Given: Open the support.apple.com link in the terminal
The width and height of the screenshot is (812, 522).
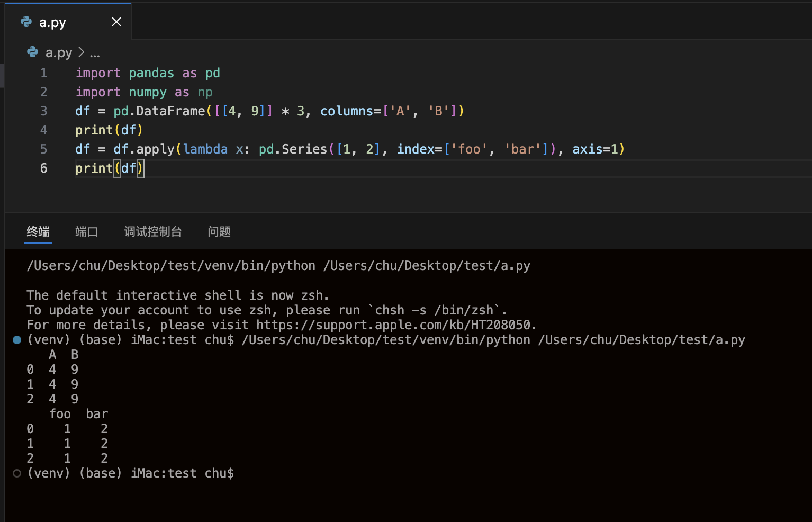Looking at the screenshot, I should tap(395, 325).
